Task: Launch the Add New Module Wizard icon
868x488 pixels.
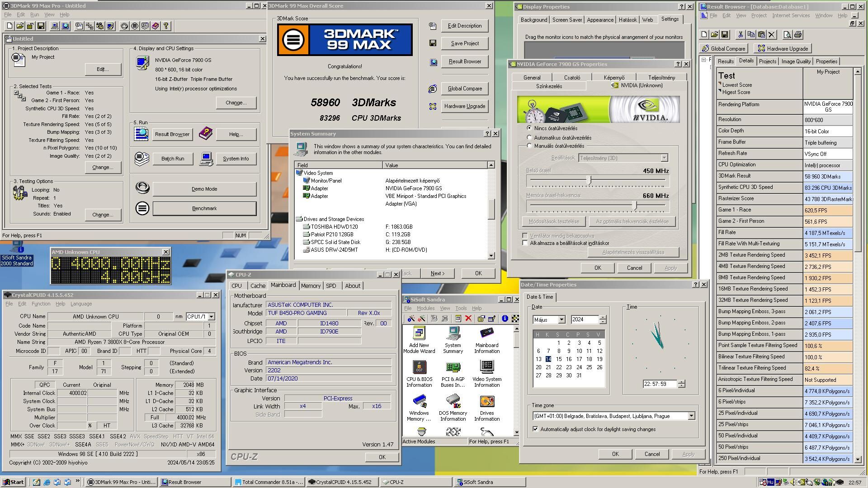Action: pyautogui.click(x=419, y=340)
